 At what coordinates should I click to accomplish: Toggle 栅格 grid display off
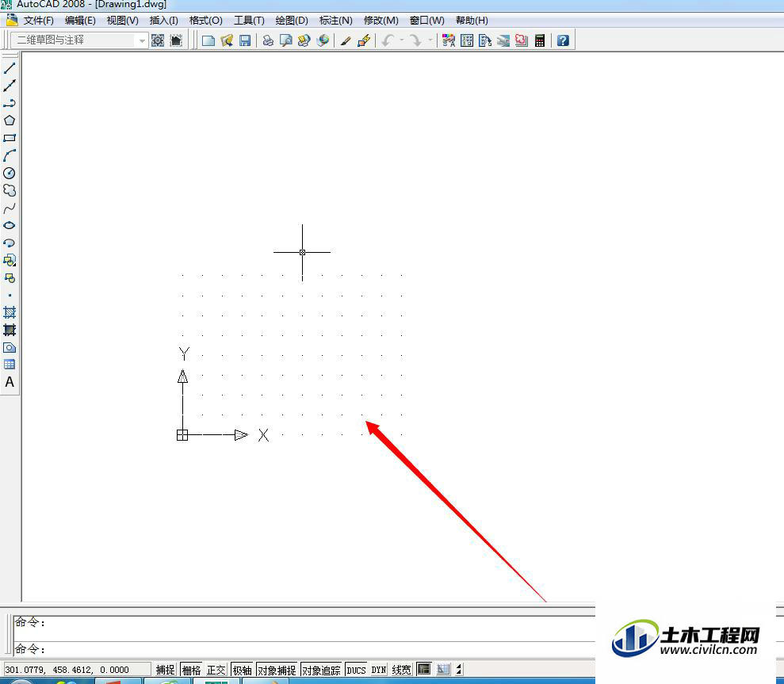[192, 670]
